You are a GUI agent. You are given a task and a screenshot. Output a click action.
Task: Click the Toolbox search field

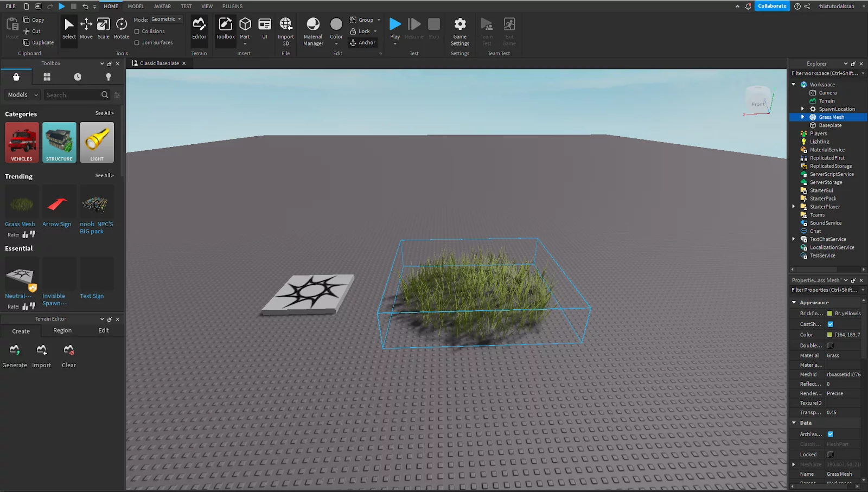[73, 94]
